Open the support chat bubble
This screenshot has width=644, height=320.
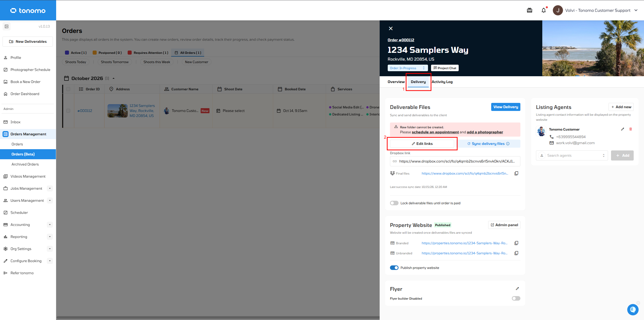tap(633, 310)
